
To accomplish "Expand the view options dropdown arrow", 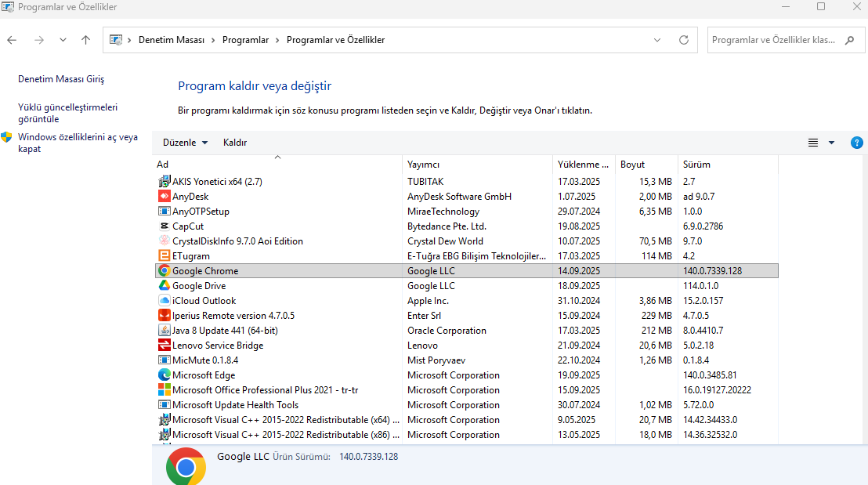I will 831,143.
